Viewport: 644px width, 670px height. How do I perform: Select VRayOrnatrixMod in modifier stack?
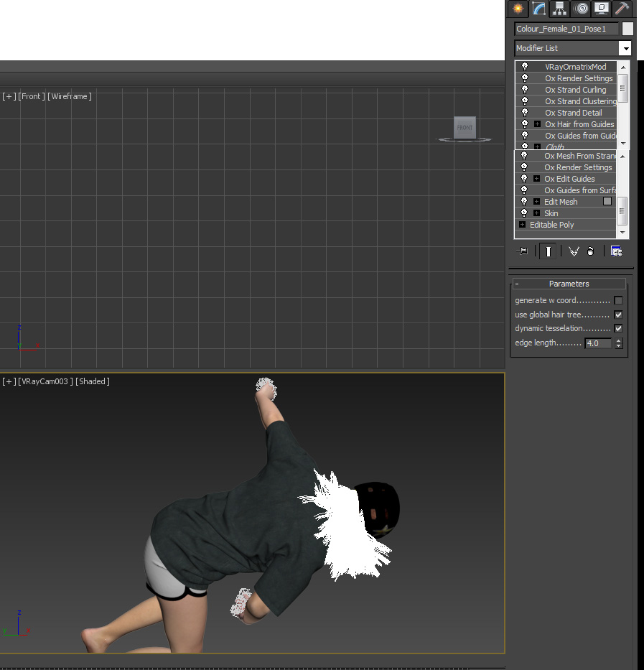pos(575,67)
